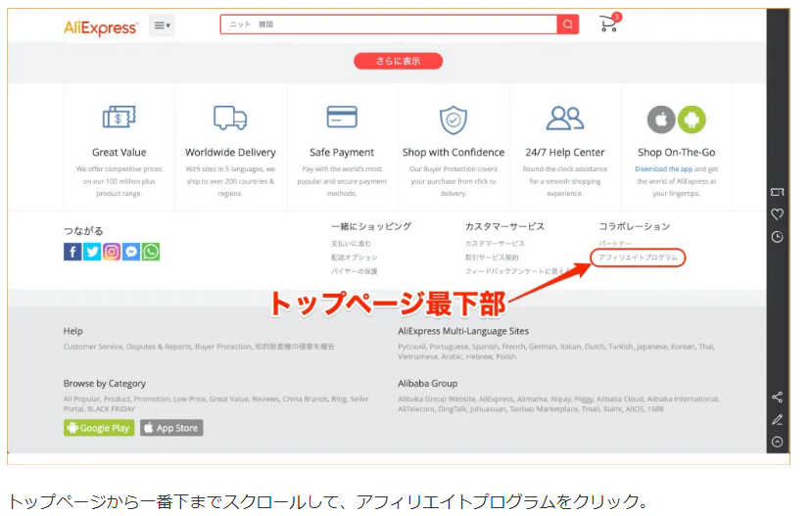This screenshot has width=812, height=516.
Task: Click the feedback pencil sidebar icon
Action: pyautogui.click(x=778, y=420)
